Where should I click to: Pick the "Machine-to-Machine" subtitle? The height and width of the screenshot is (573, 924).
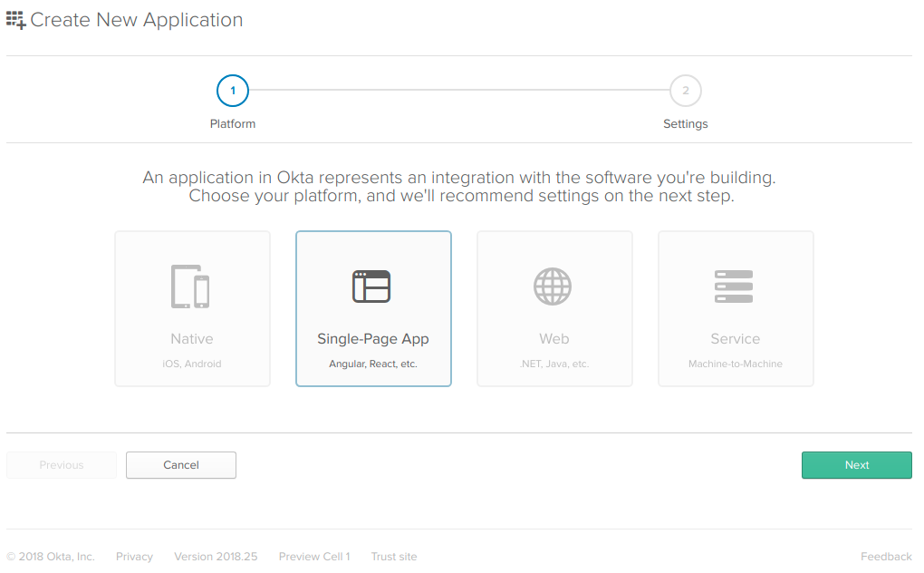click(x=735, y=364)
